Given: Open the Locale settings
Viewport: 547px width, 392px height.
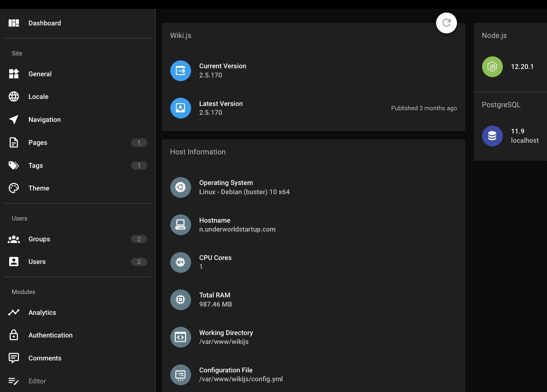Looking at the screenshot, I should (77, 96).
